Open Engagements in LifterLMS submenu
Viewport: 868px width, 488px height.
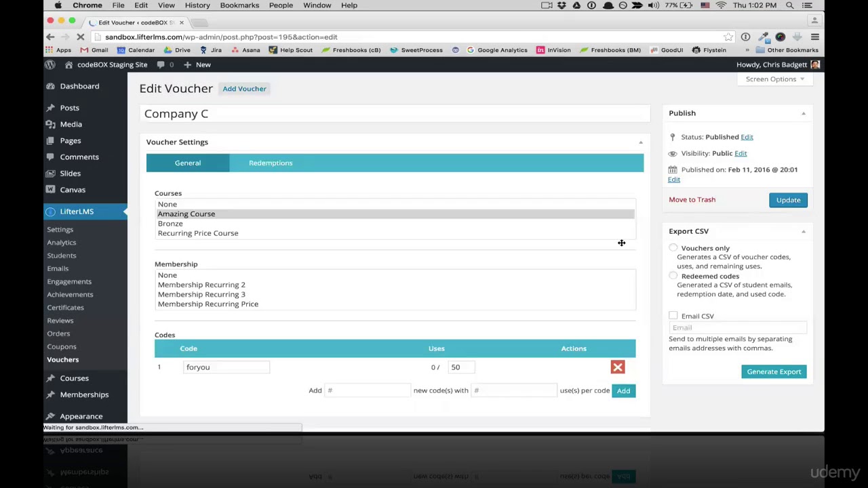pyautogui.click(x=69, y=281)
